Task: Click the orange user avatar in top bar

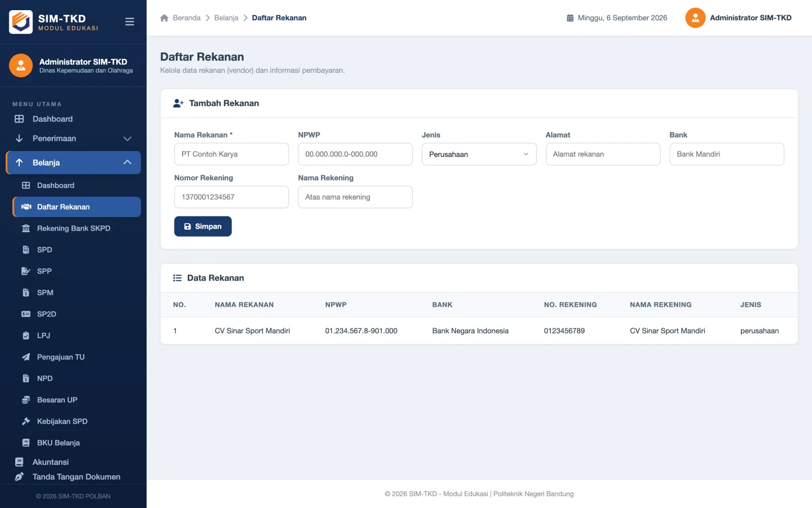Action: tap(695, 18)
